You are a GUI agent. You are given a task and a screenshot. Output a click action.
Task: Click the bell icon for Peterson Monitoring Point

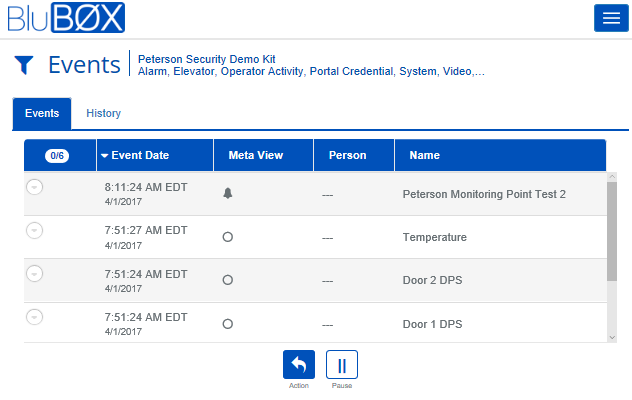pyautogui.click(x=227, y=193)
